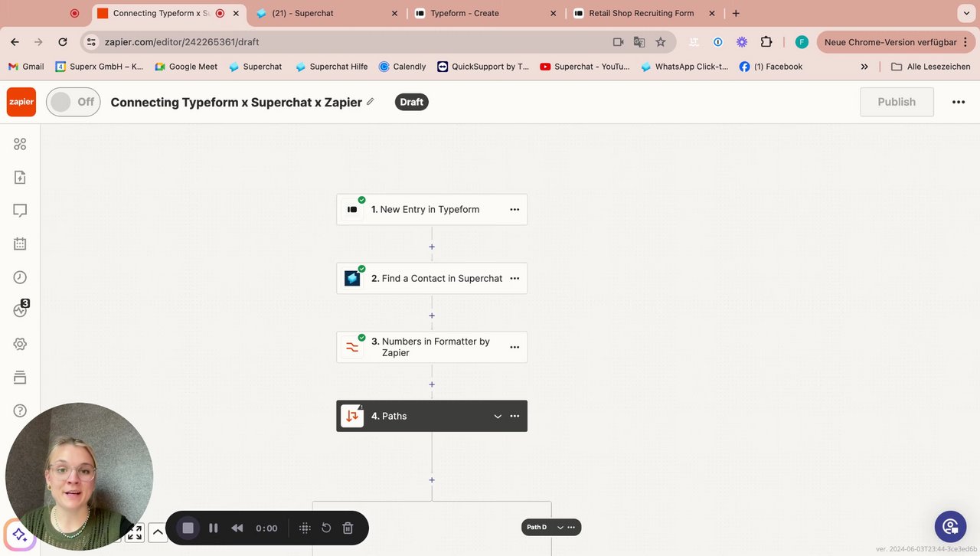Open the Calendly bookmark

(x=402, y=67)
